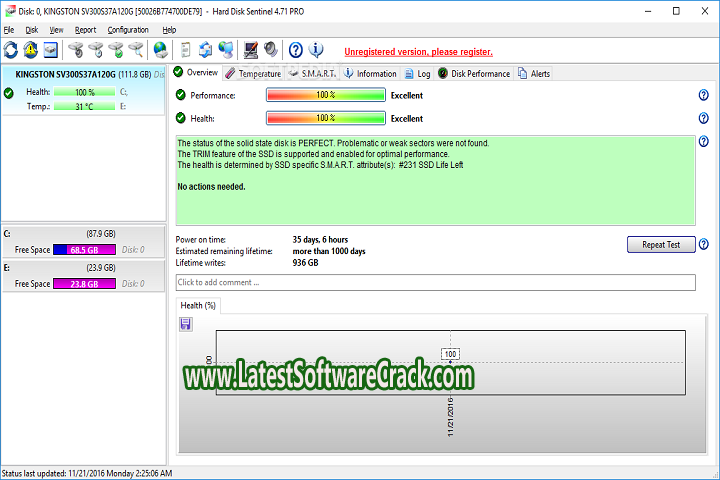
Task: Click the 11/21/2016 date label under graph
Action: pos(450,417)
